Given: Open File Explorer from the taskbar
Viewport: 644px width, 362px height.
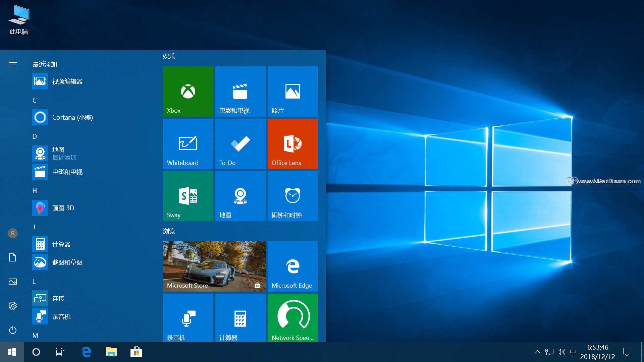Looking at the screenshot, I should (x=111, y=352).
